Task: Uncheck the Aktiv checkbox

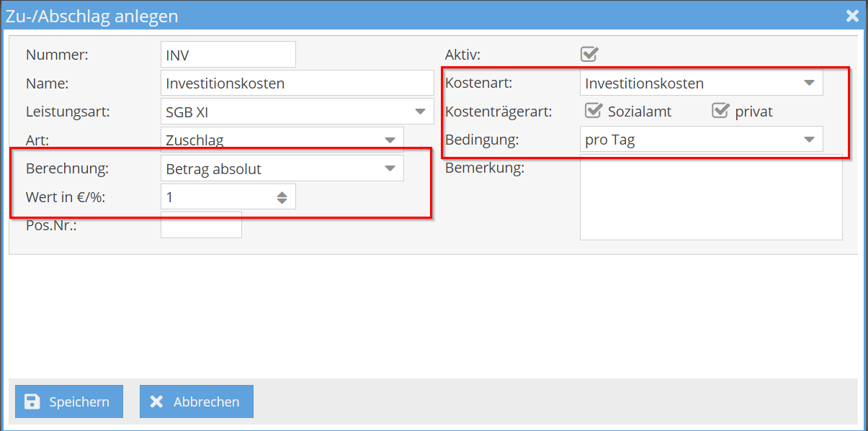Action: [589, 53]
